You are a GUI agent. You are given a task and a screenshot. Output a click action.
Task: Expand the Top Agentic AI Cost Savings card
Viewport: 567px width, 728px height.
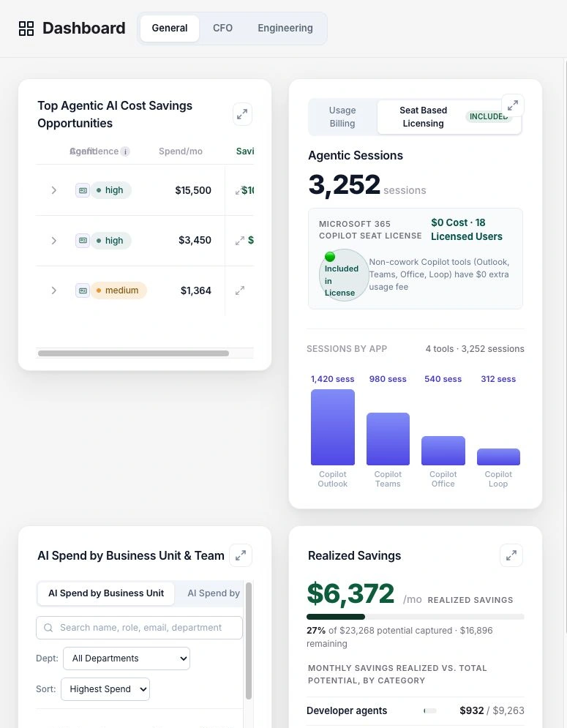pyautogui.click(x=242, y=114)
